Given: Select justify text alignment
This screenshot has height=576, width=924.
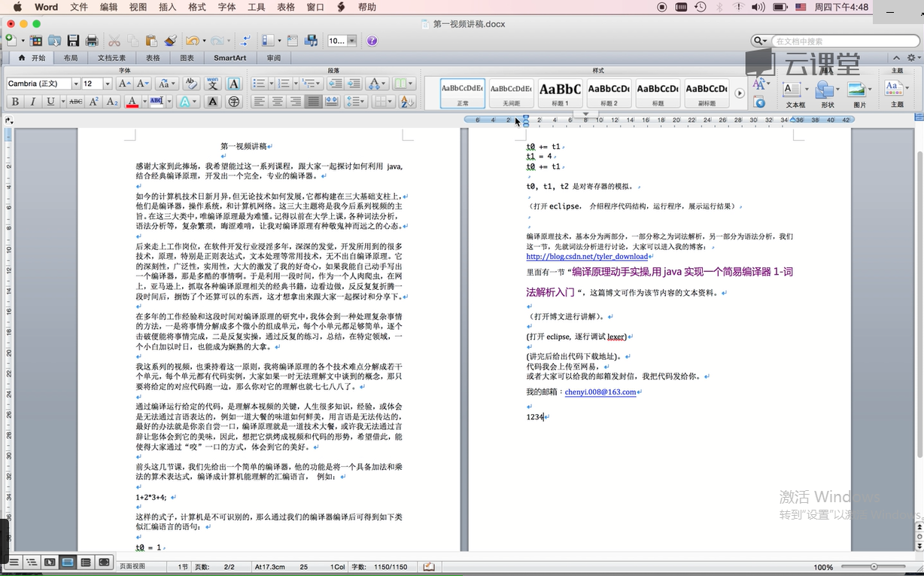Looking at the screenshot, I should pyautogui.click(x=313, y=102).
